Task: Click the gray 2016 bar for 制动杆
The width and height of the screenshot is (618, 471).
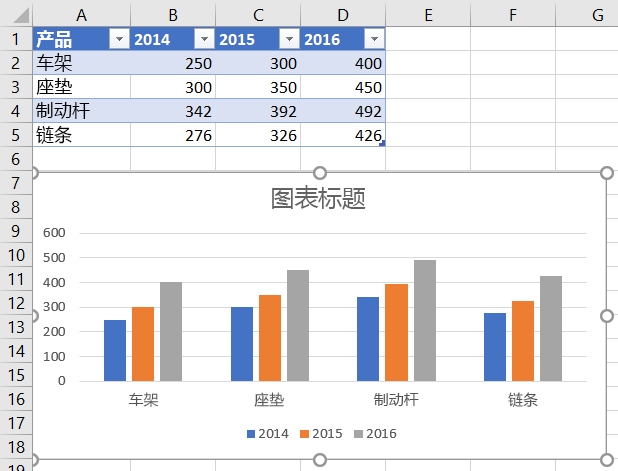Action: (x=425, y=320)
